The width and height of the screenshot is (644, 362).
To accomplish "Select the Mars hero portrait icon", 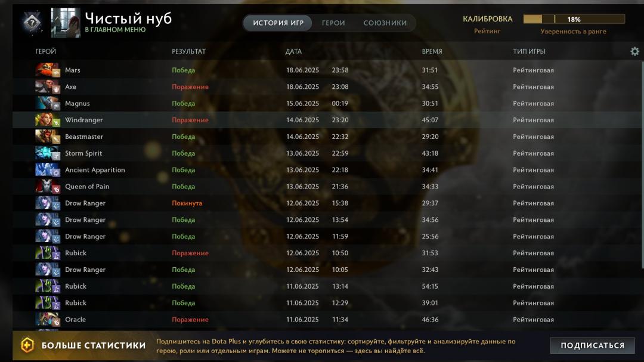I will click(48, 70).
